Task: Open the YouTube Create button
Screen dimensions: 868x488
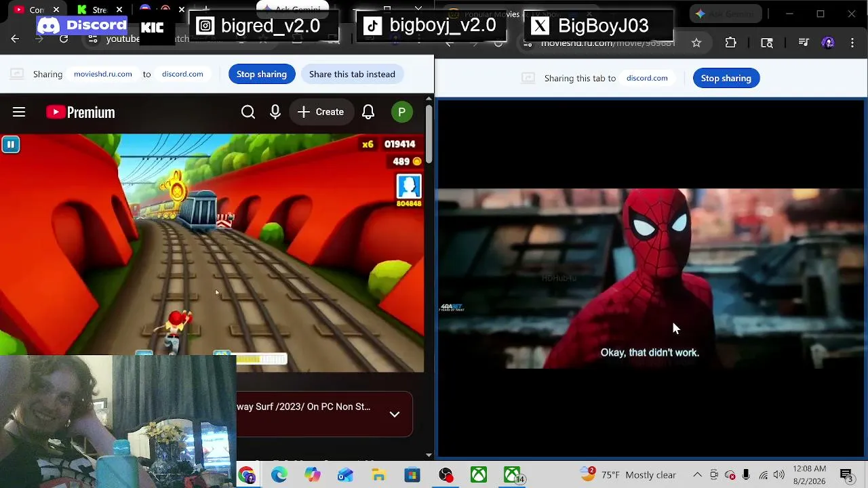Action: (x=321, y=112)
